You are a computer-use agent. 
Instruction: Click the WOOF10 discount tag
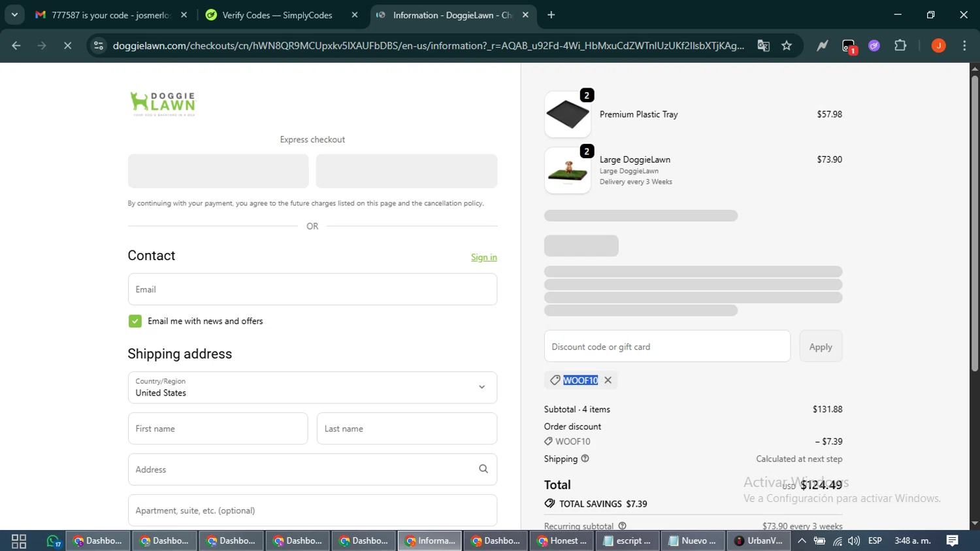click(x=580, y=380)
